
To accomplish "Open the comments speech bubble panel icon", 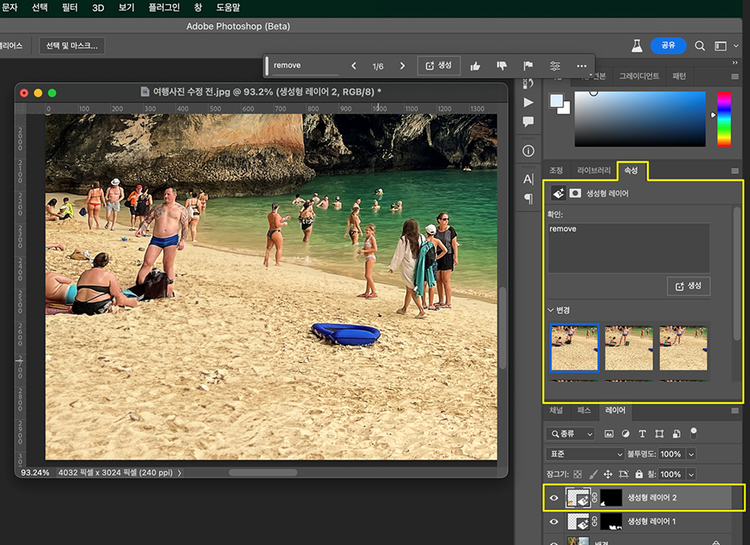I will point(529,122).
